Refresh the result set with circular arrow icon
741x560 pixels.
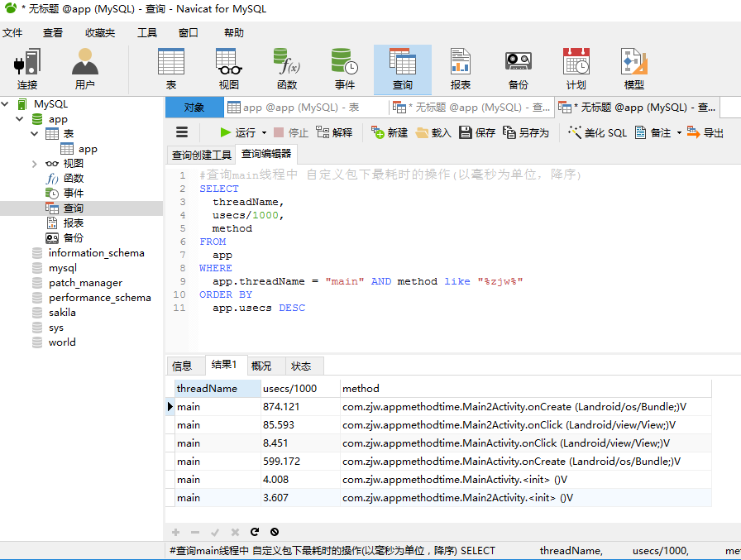click(255, 532)
